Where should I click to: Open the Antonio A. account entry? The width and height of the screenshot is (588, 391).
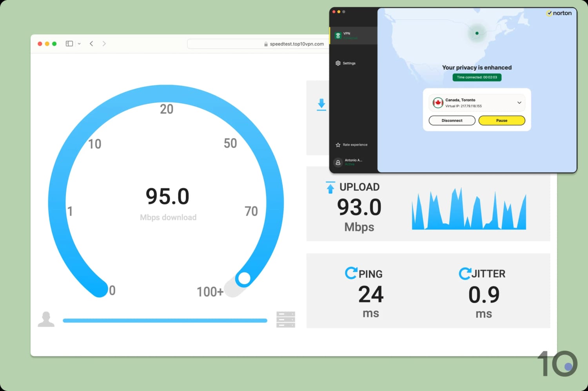[348, 162]
